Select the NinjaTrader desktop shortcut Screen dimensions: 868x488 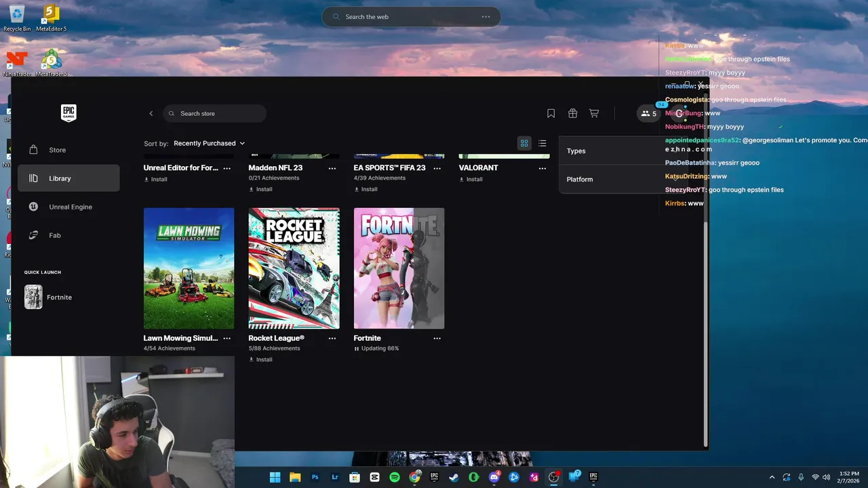point(17,64)
